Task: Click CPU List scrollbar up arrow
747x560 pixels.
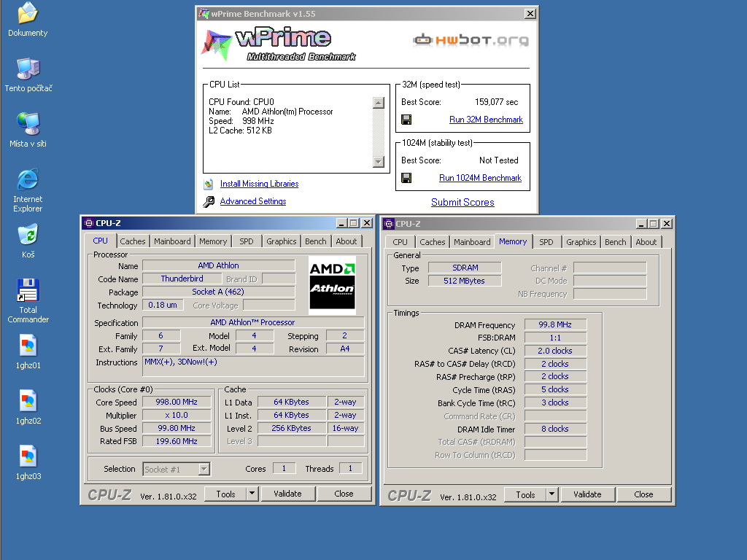Action: pyautogui.click(x=379, y=102)
